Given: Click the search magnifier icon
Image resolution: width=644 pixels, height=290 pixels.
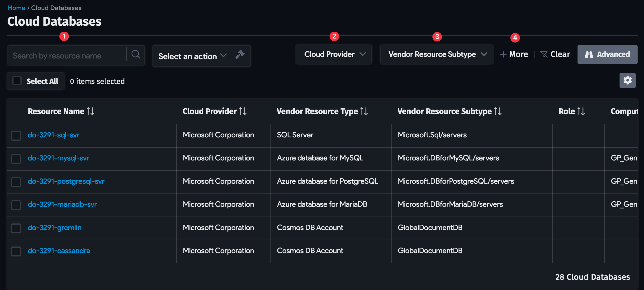Looking at the screenshot, I should coord(136,54).
